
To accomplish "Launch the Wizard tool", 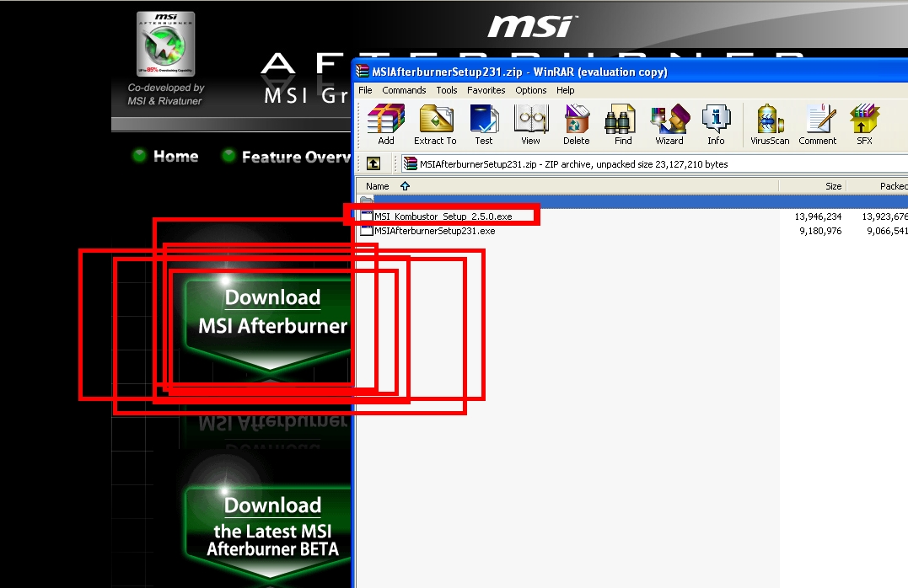I will point(669,125).
